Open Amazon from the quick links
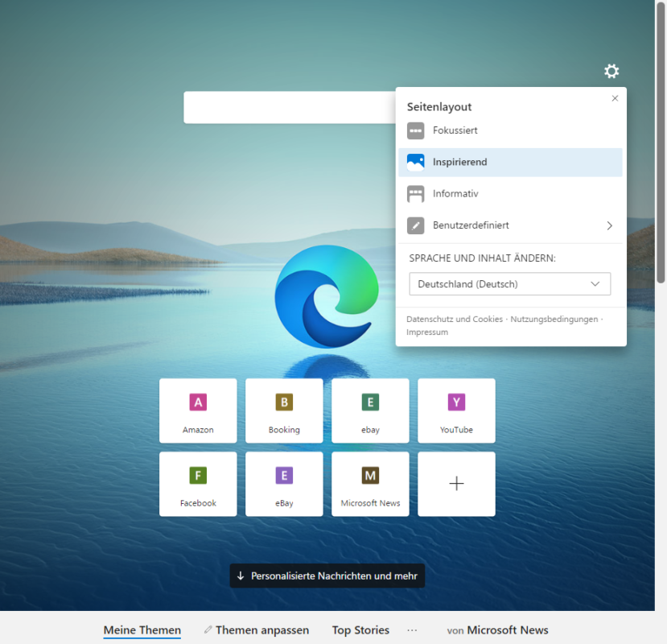 tap(198, 411)
